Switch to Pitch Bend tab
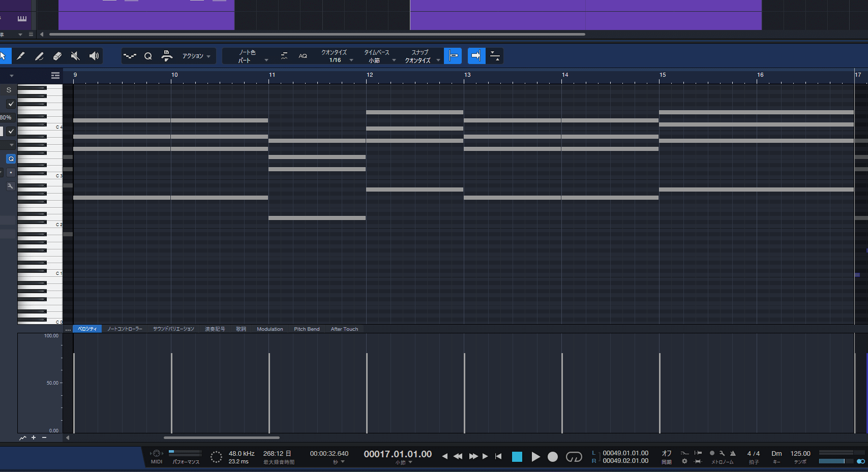The height and width of the screenshot is (472, 868). click(x=307, y=329)
